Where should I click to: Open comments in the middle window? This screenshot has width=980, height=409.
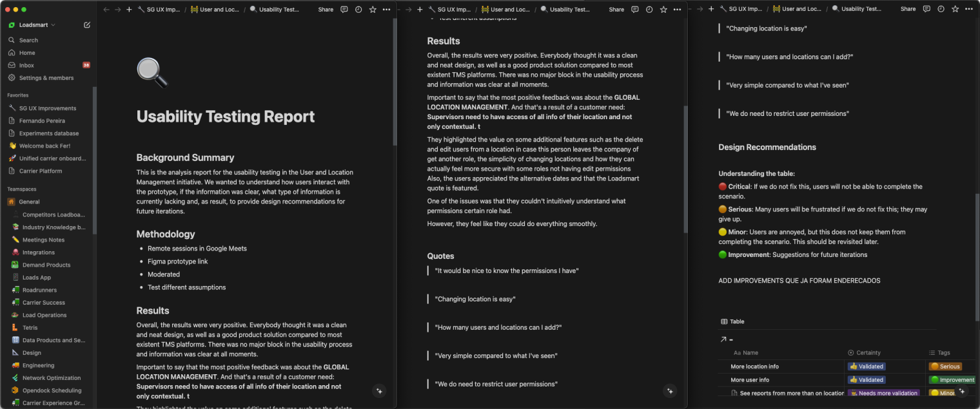634,10
